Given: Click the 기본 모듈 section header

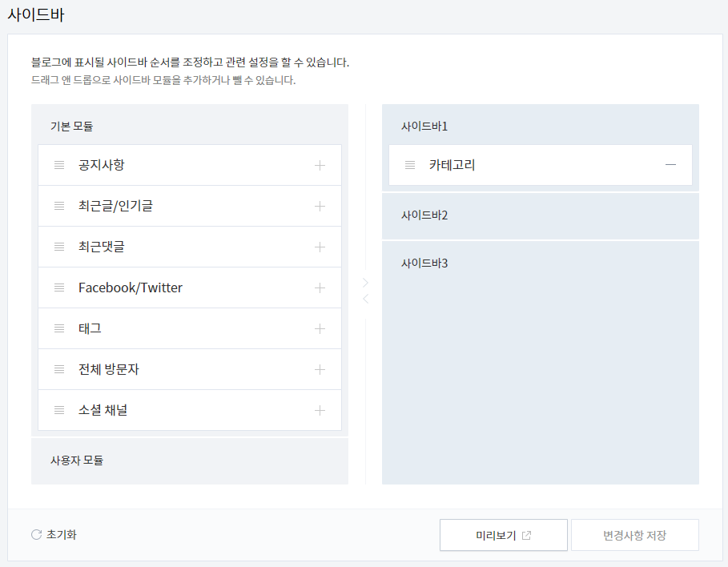Looking at the screenshot, I should (71, 127).
